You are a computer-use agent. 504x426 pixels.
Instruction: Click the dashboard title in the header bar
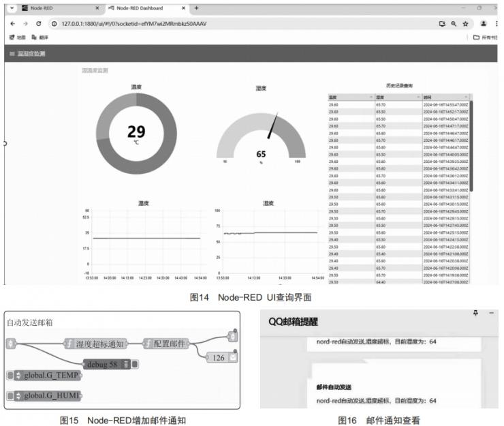click(x=31, y=53)
